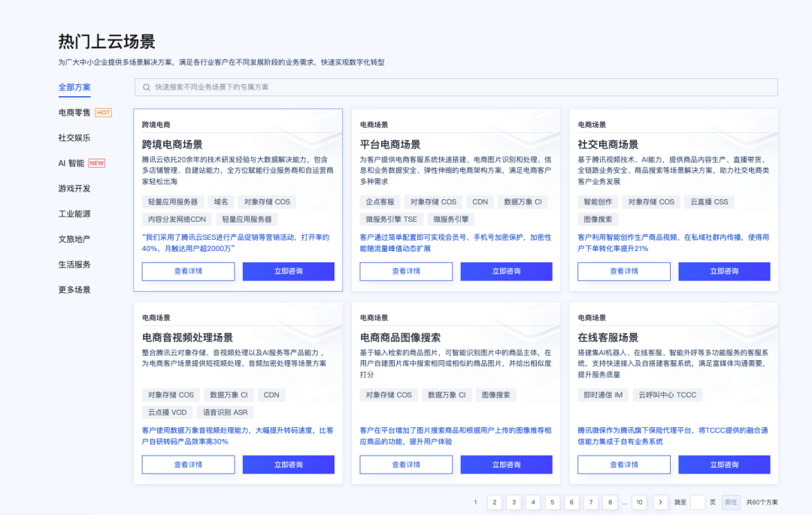
Task: Click the pagination ellipsis
Action: tap(625, 502)
